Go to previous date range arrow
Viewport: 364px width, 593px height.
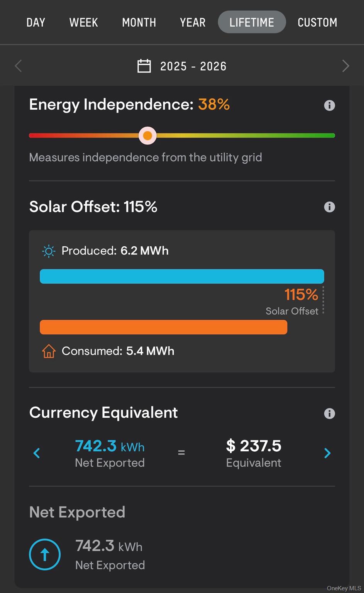[18, 66]
